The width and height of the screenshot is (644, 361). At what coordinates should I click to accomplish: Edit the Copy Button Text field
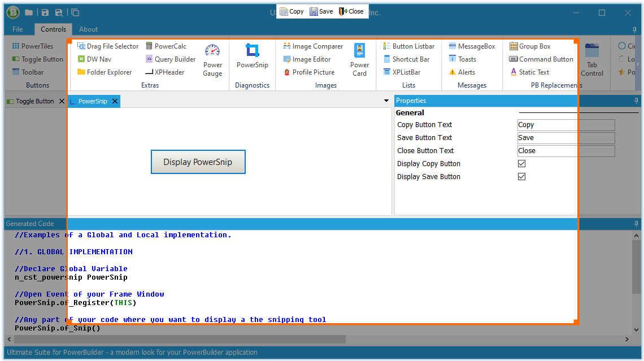click(x=566, y=125)
